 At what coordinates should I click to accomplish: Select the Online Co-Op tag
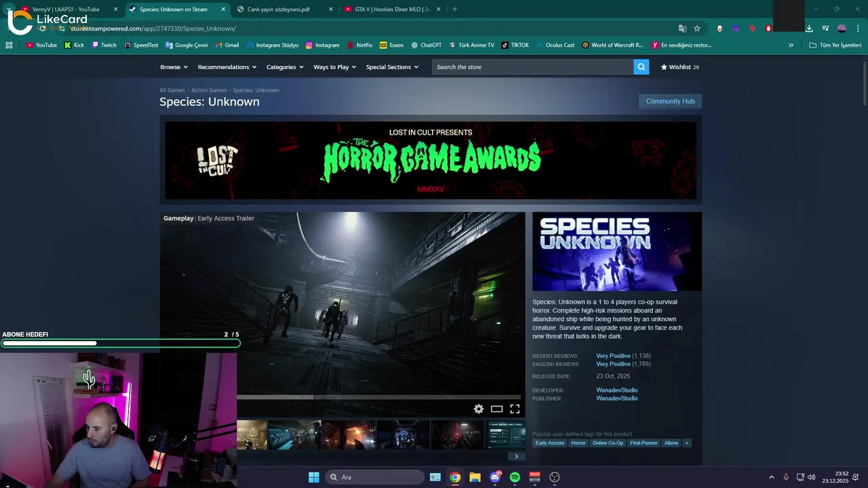(x=608, y=443)
